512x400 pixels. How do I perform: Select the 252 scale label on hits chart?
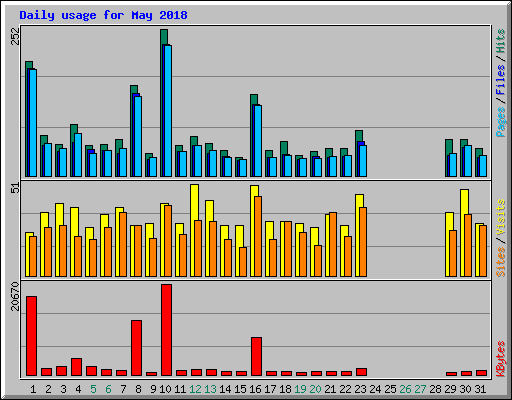[x=15, y=36]
